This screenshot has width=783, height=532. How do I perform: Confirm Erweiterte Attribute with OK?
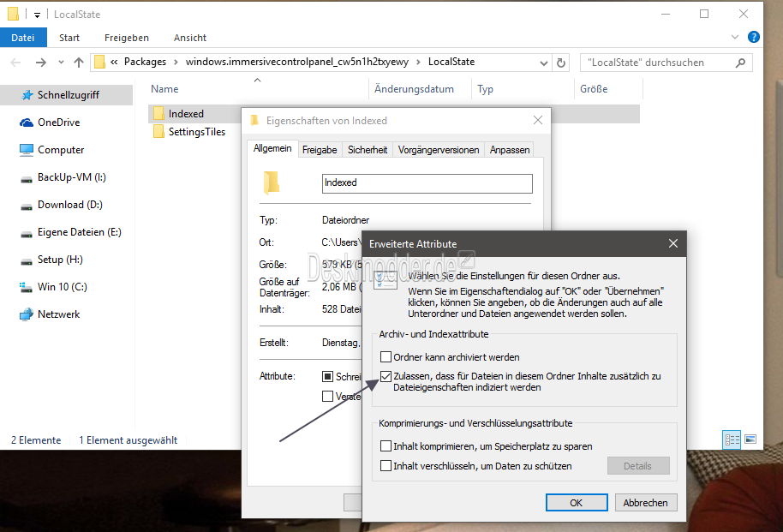(577, 503)
